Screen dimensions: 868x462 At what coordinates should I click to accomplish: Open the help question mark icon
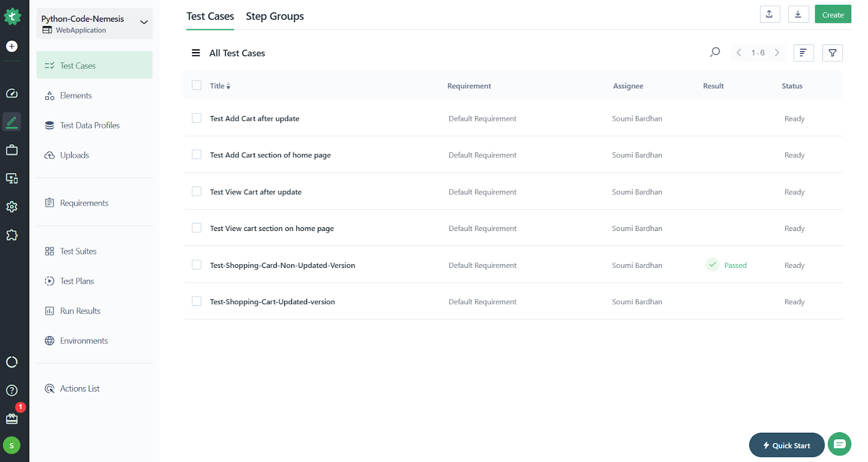[x=12, y=390]
